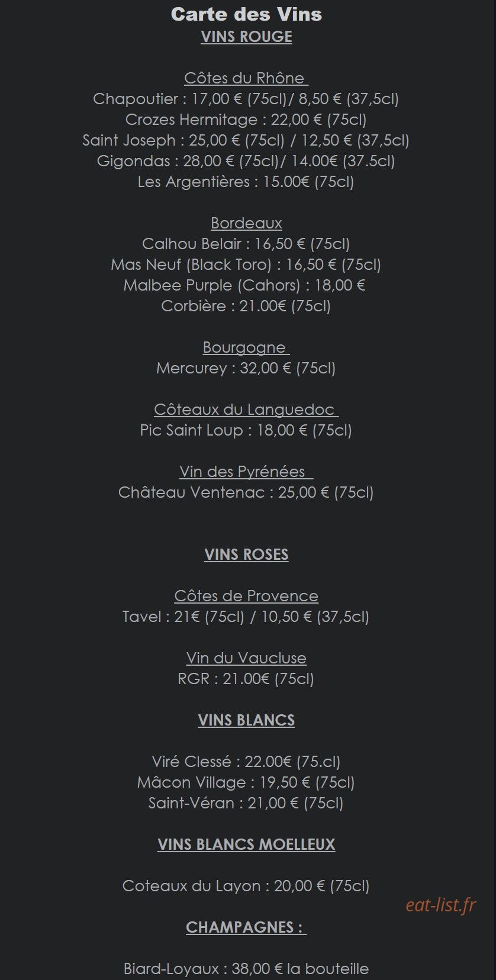This screenshot has height=980, width=496.
Task: Click the VINS ROSES heading
Action: [x=246, y=555]
